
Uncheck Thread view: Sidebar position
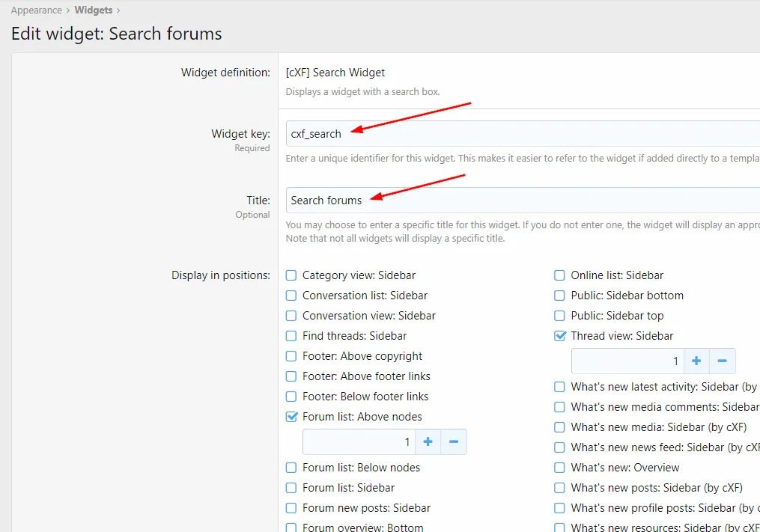[x=560, y=336]
